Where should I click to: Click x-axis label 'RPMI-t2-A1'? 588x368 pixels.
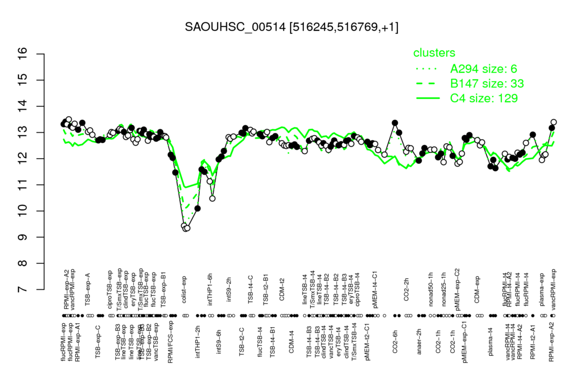pos(532,342)
